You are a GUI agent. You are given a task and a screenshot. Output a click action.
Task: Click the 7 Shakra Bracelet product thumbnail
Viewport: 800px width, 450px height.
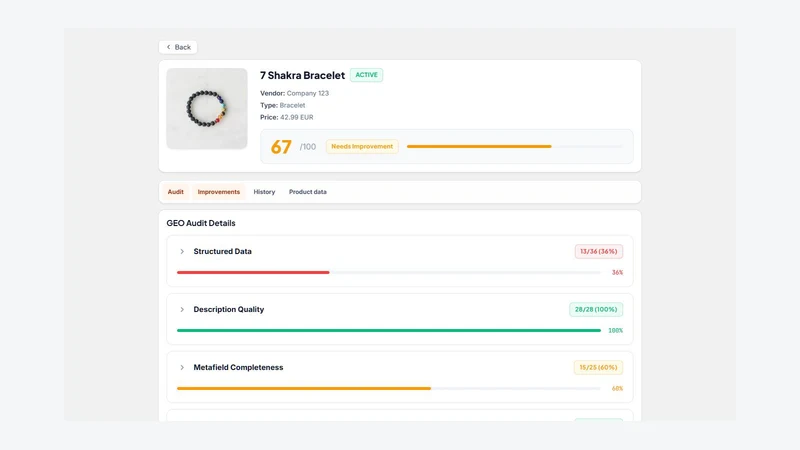[x=207, y=109]
